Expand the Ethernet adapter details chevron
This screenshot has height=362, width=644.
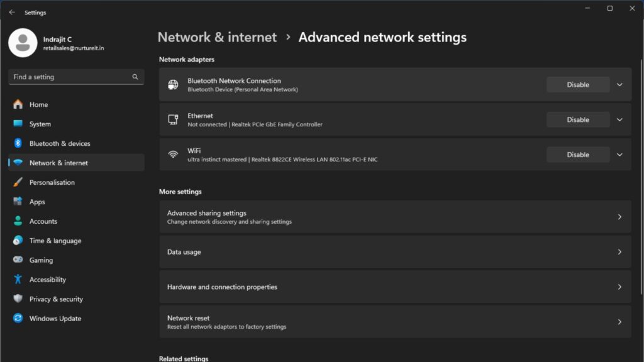coord(619,119)
